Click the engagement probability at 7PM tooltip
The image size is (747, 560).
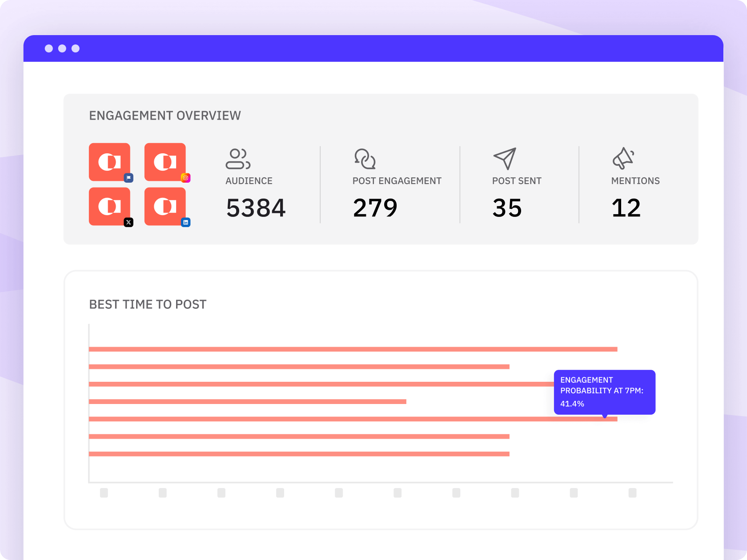(604, 392)
